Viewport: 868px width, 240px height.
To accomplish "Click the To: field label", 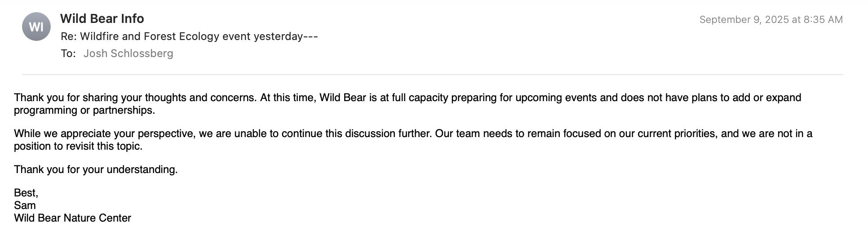I will (x=68, y=53).
